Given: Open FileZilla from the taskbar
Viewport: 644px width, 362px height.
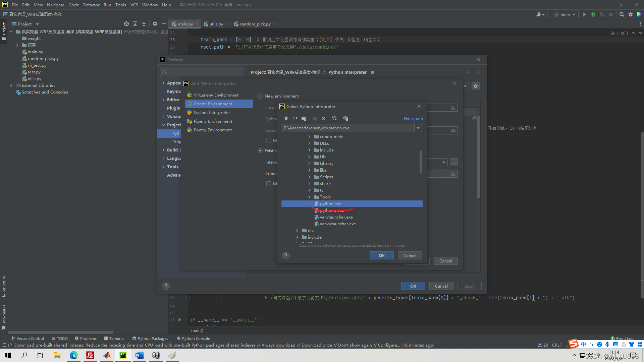Looking at the screenshot, I should point(90,355).
